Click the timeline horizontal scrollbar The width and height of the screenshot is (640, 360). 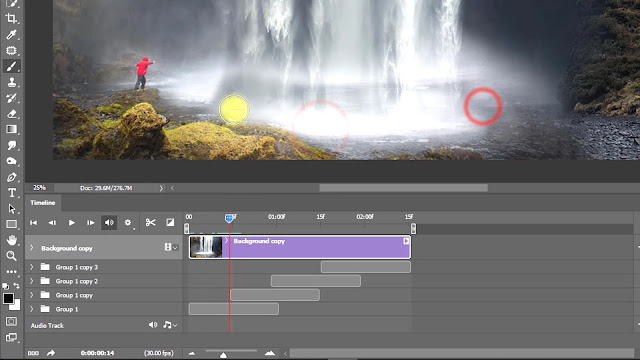(462, 353)
